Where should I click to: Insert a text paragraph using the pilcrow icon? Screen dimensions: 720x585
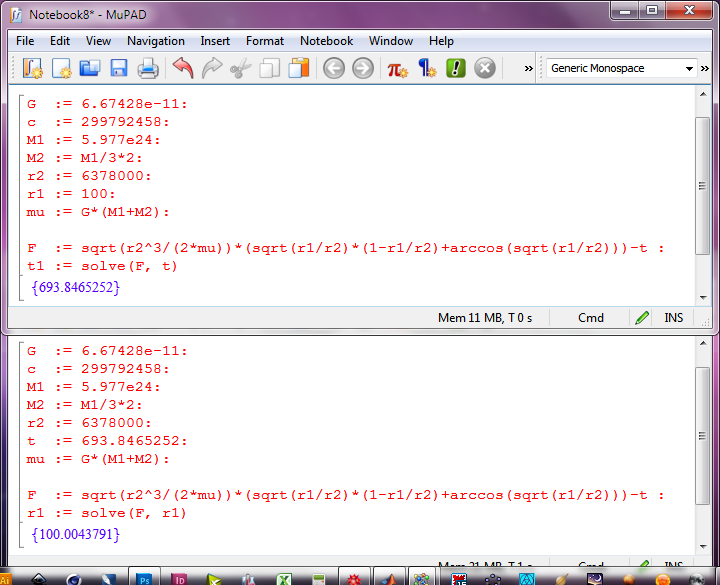(427, 69)
